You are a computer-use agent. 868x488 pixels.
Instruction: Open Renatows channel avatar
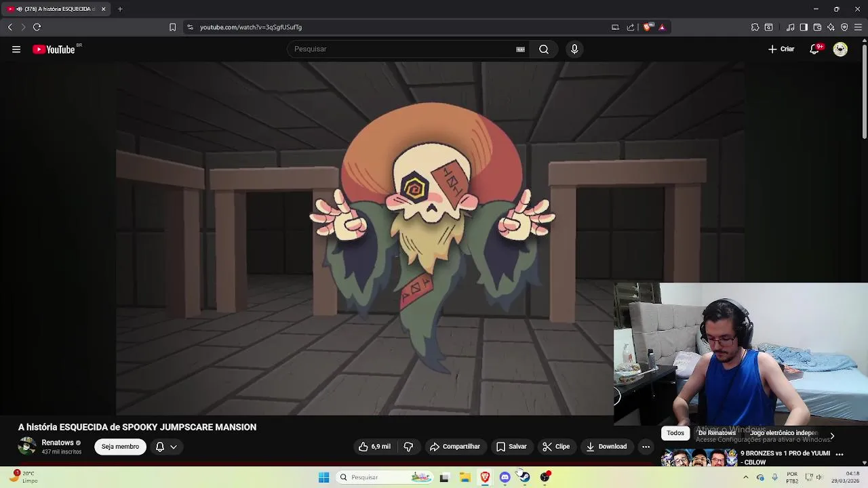click(x=27, y=447)
